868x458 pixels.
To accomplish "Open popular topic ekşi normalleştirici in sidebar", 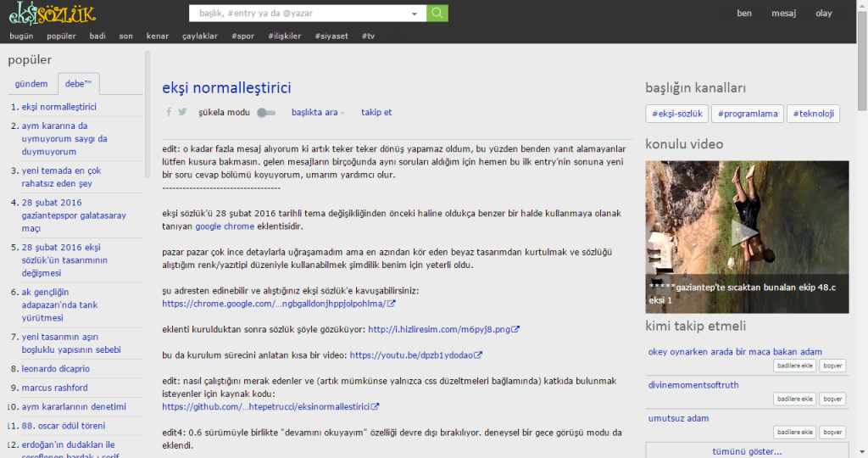I will [58, 107].
